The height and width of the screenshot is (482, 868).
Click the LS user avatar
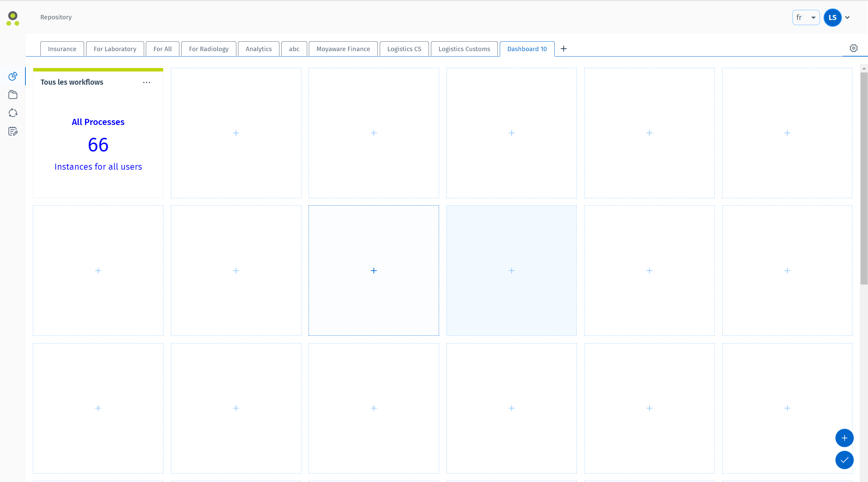click(832, 18)
